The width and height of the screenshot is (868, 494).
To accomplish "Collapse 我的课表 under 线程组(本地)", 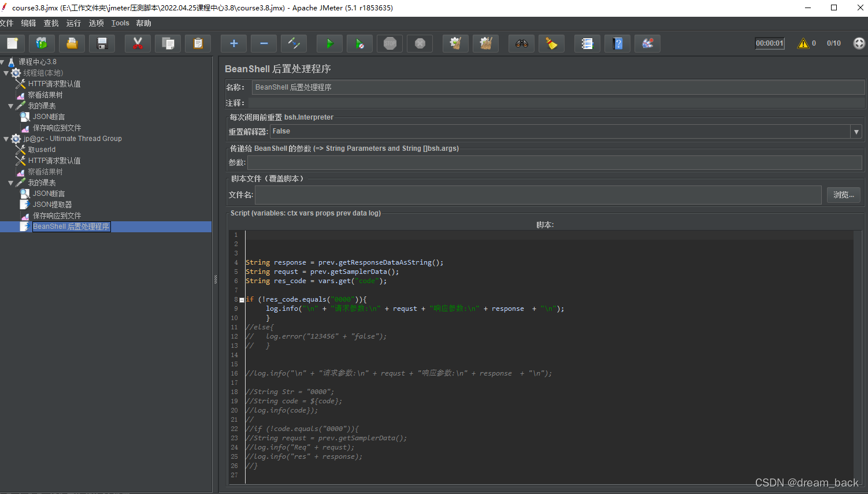I will click(11, 106).
